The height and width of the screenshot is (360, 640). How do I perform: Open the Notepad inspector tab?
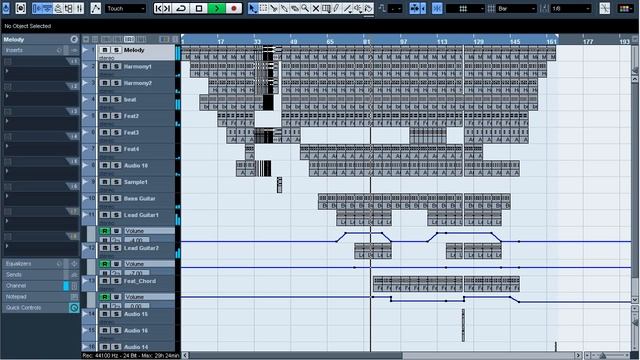point(40,297)
